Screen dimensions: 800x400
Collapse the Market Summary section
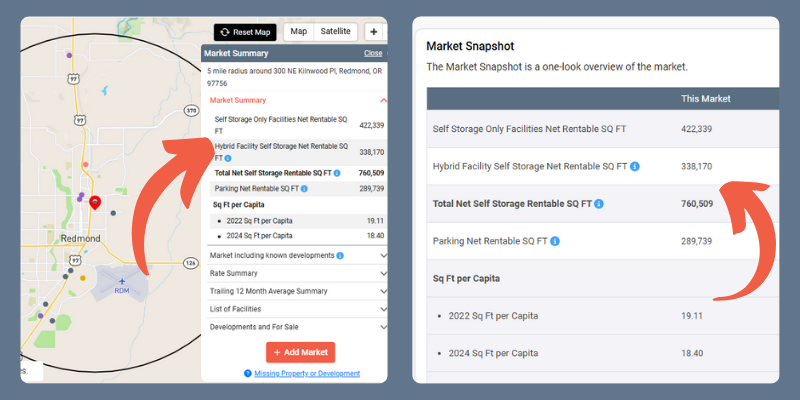[383, 100]
